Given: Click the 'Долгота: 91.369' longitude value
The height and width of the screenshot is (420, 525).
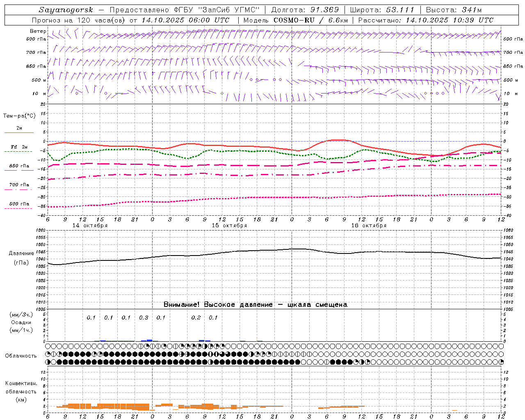Looking at the screenshot, I should (x=305, y=10).
